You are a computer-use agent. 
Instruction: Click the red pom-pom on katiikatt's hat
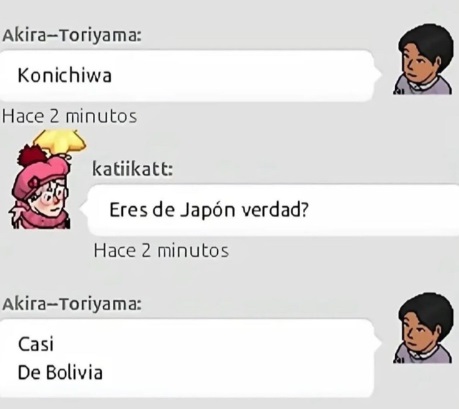pos(33,157)
